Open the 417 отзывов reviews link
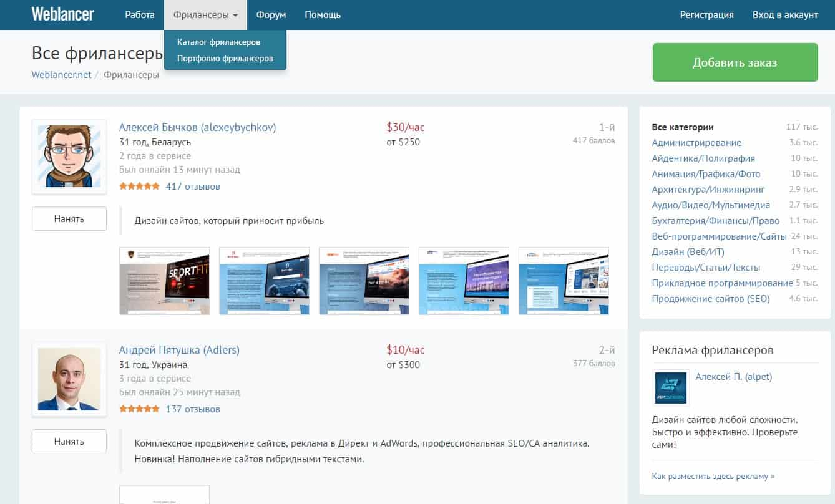This screenshot has height=504, width=835. click(x=193, y=187)
